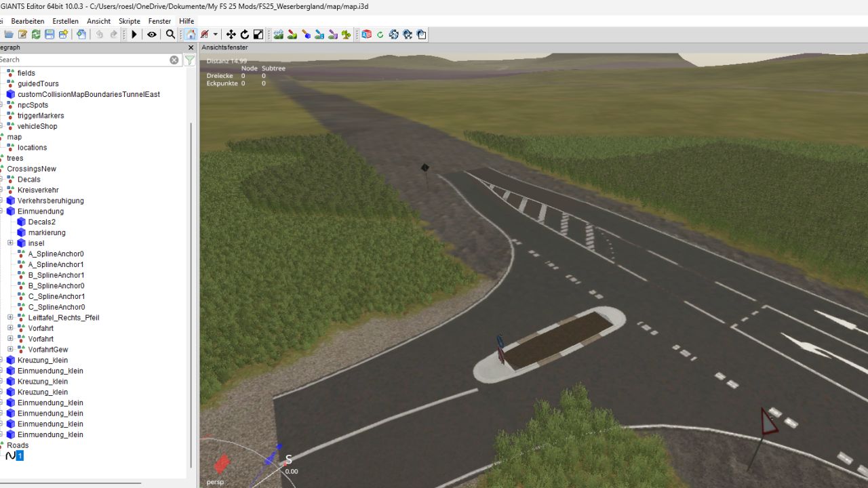Activate the terrain sculpt mode icon
This screenshot has height=488, width=868.
[279, 35]
